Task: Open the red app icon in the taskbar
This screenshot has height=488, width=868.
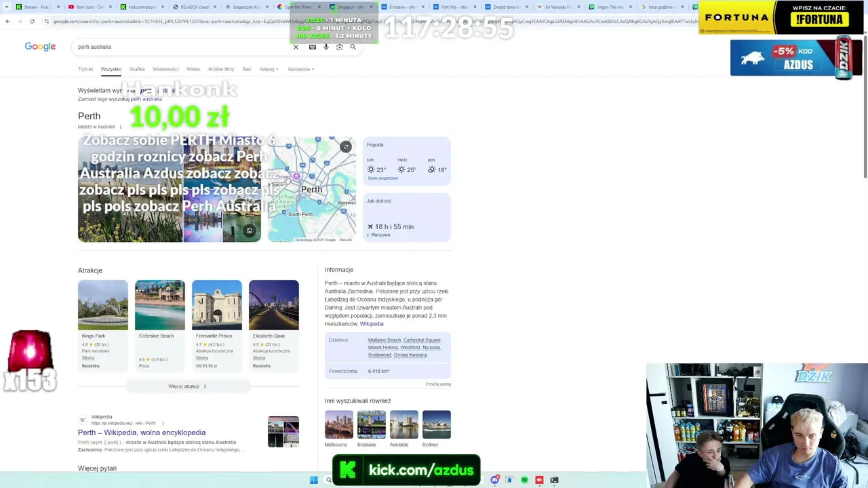Action: 539,480
